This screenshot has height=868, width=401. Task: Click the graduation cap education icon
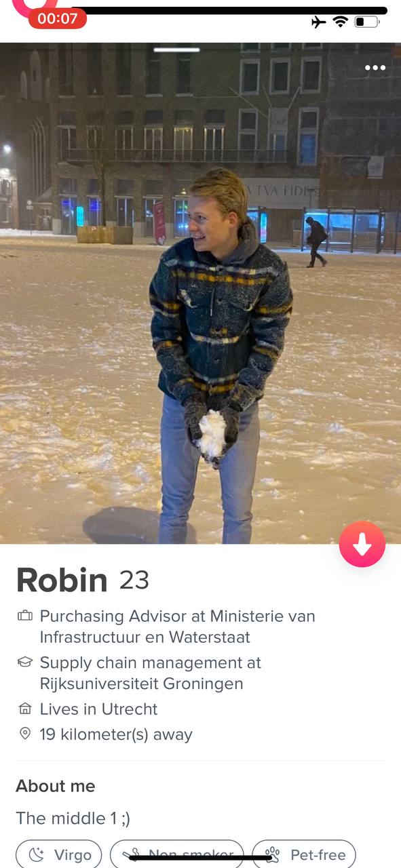pos(25,662)
